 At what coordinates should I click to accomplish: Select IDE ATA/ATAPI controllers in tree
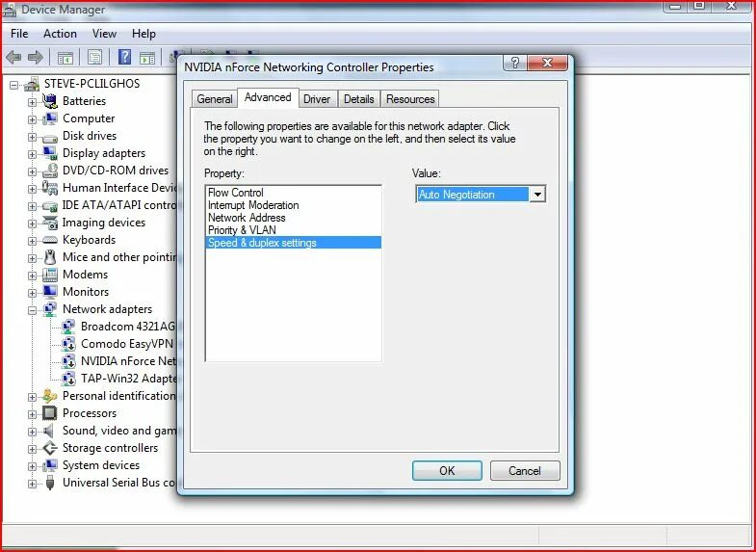(x=119, y=205)
